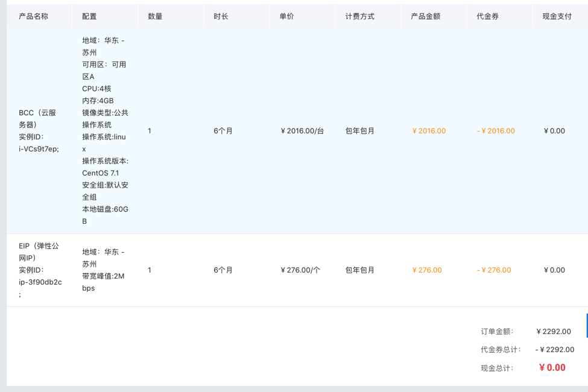Click the BCC unit price ¥2016.00/台

click(302, 131)
